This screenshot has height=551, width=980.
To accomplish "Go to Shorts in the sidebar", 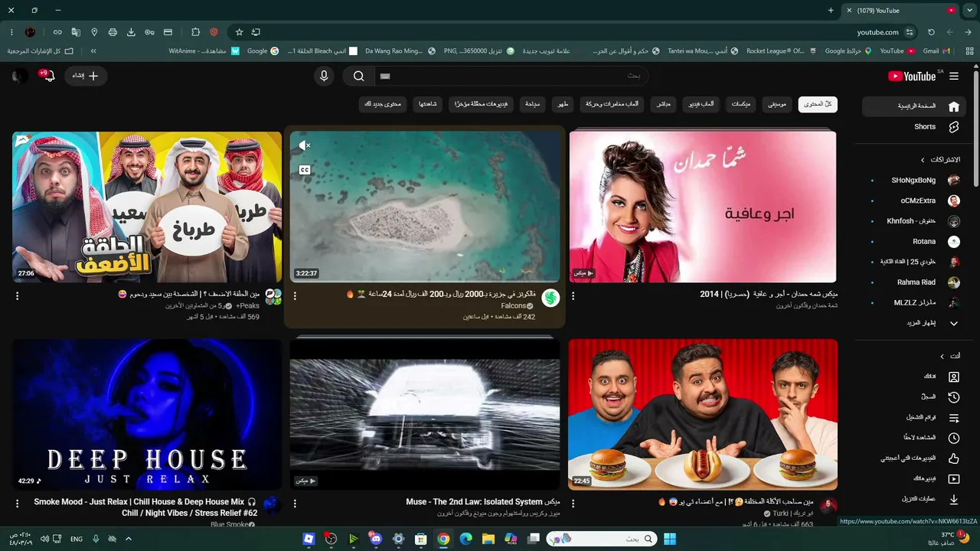I will click(913, 127).
